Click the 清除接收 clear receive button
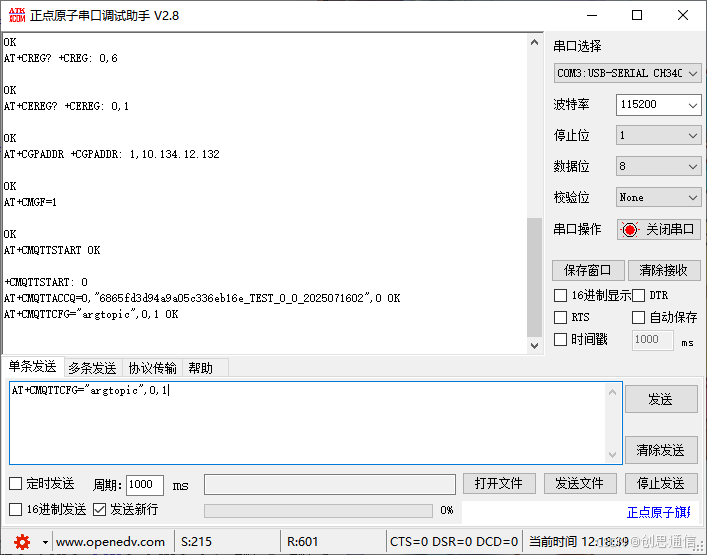The height and width of the screenshot is (555, 707). click(663, 270)
